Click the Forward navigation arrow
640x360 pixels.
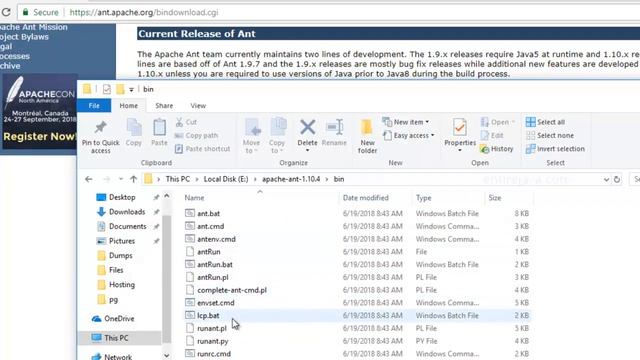(107, 179)
